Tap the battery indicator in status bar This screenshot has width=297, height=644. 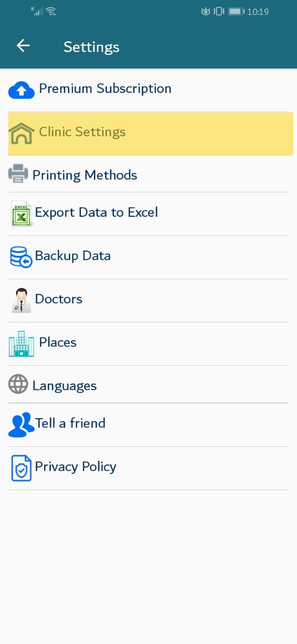(x=236, y=11)
